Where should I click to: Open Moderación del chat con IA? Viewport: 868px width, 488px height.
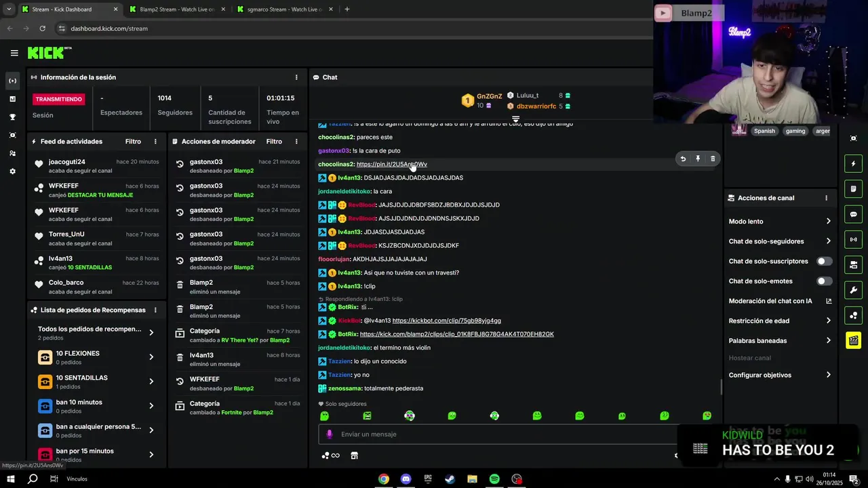[780, 301]
